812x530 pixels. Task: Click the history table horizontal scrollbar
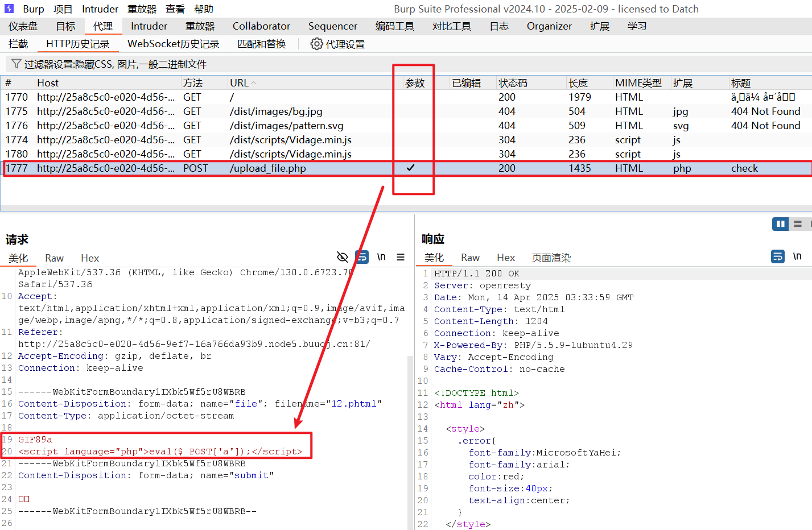[x=406, y=208]
